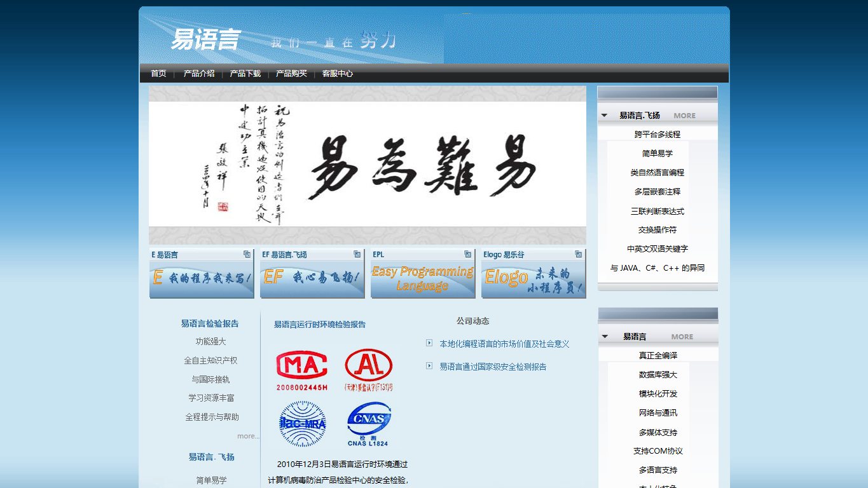
Task: Open 真正全编译 sidebar item
Action: tap(658, 355)
